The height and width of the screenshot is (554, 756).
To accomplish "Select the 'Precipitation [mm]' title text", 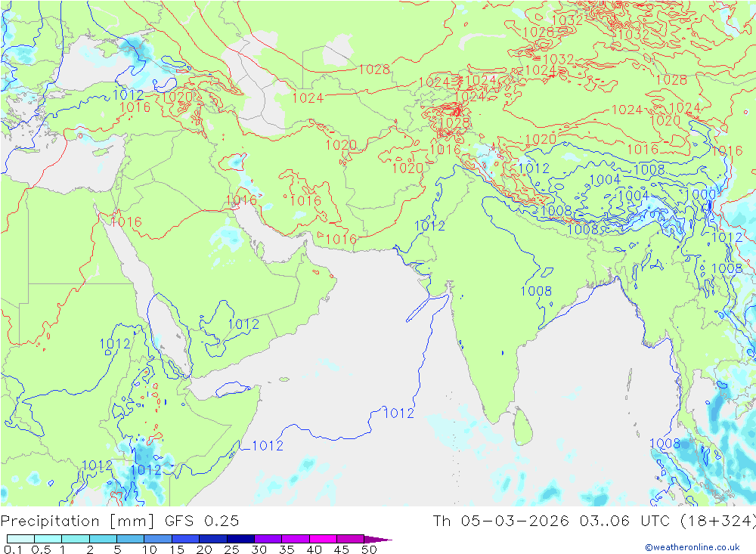I will coord(77,522).
